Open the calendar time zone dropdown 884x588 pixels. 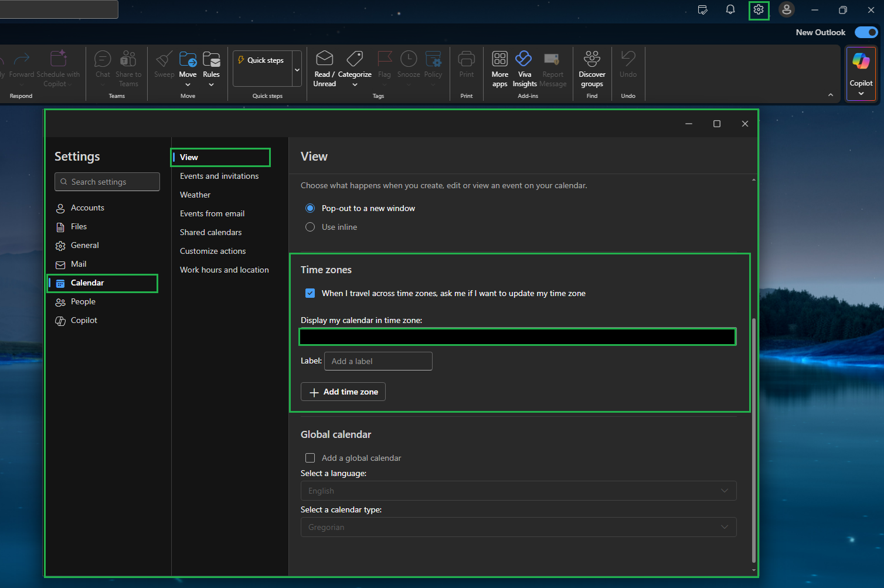click(518, 337)
